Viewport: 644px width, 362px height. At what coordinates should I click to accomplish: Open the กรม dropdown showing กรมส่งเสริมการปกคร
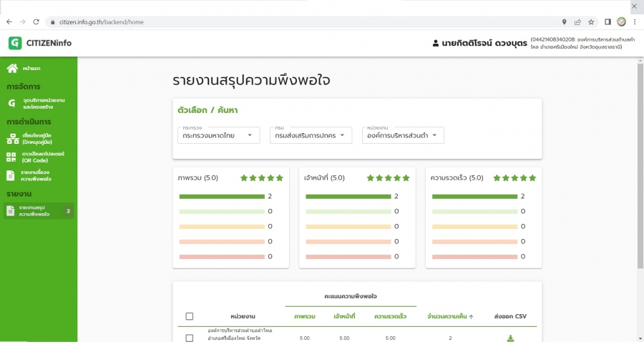click(311, 135)
